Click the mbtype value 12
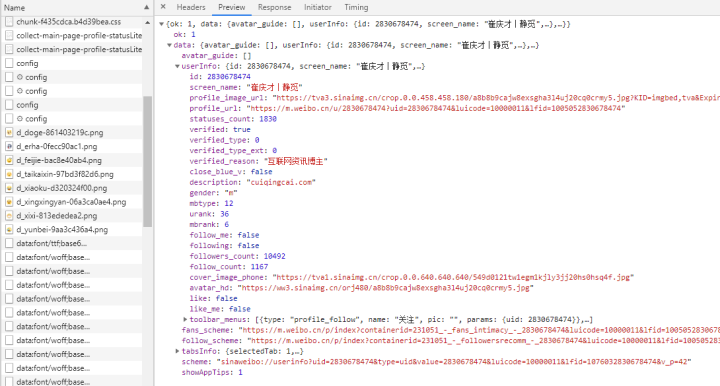 (229, 203)
